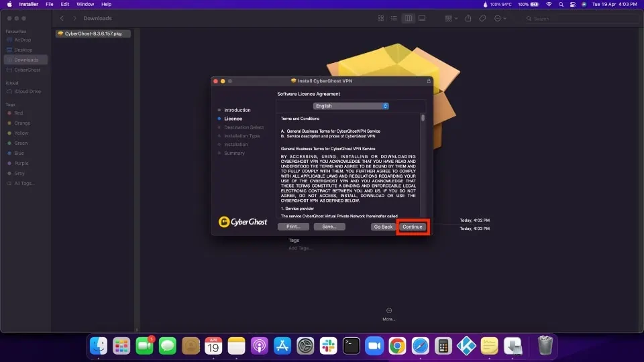Open Launchpad from the Dock
Image resolution: width=644 pixels, height=362 pixels.
click(x=121, y=346)
